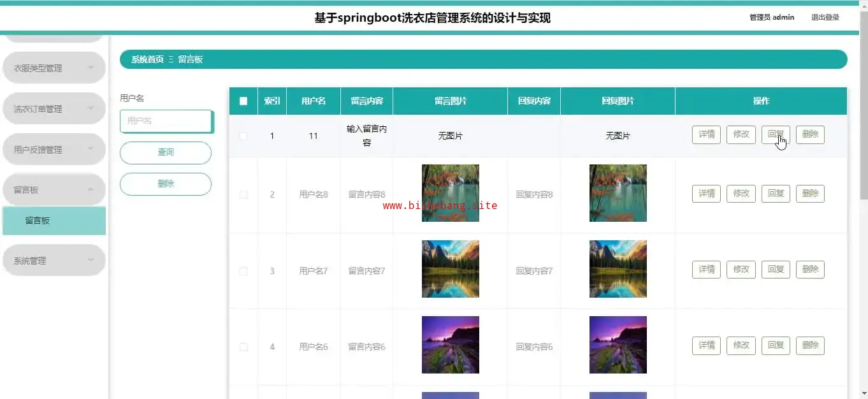Click the 回复内容 column header
Viewport: 868px width, 399px height.
(x=534, y=101)
